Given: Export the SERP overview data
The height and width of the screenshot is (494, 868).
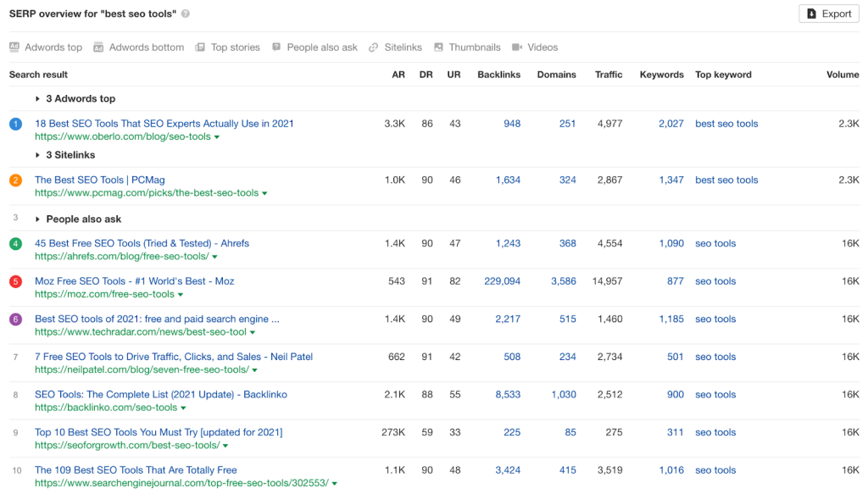Looking at the screenshot, I should pos(829,14).
